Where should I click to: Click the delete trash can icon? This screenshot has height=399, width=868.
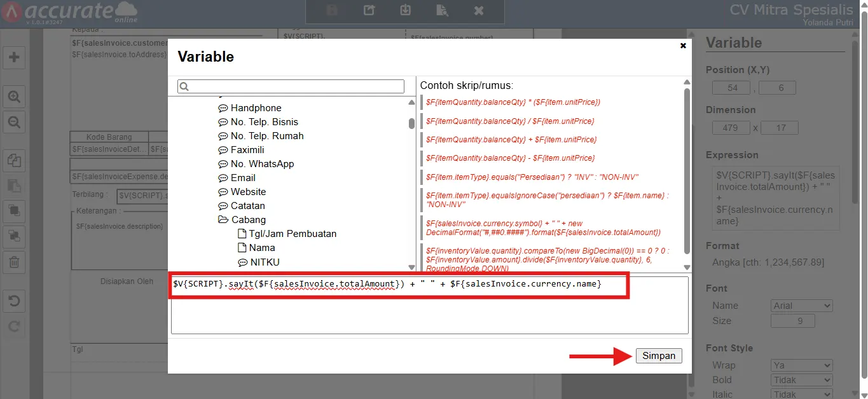14,261
